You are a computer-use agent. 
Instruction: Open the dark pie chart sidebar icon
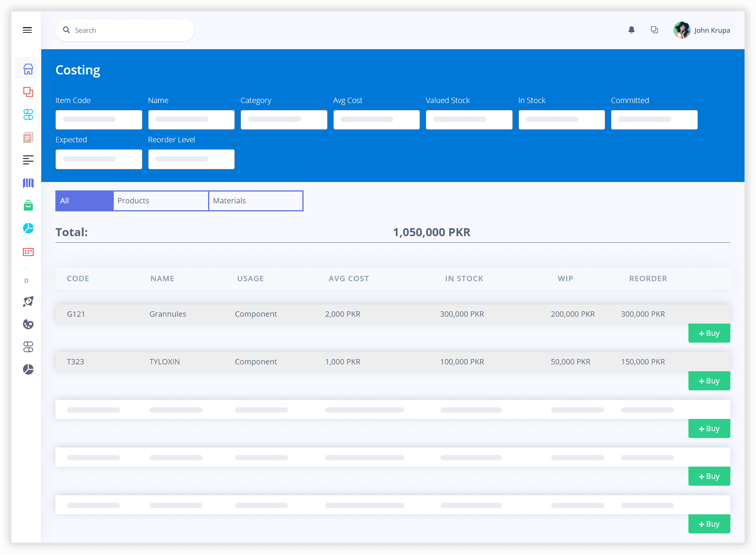[x=28, y=369]
